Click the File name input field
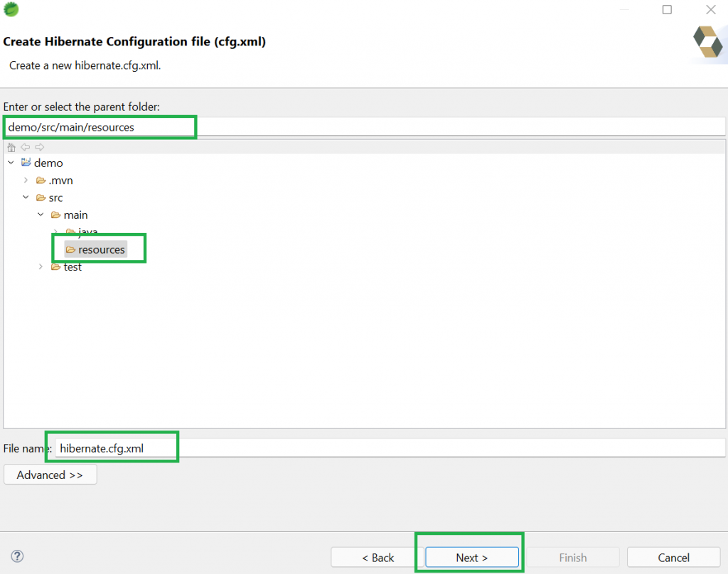The image size is (728, 574). click(390, 448)
